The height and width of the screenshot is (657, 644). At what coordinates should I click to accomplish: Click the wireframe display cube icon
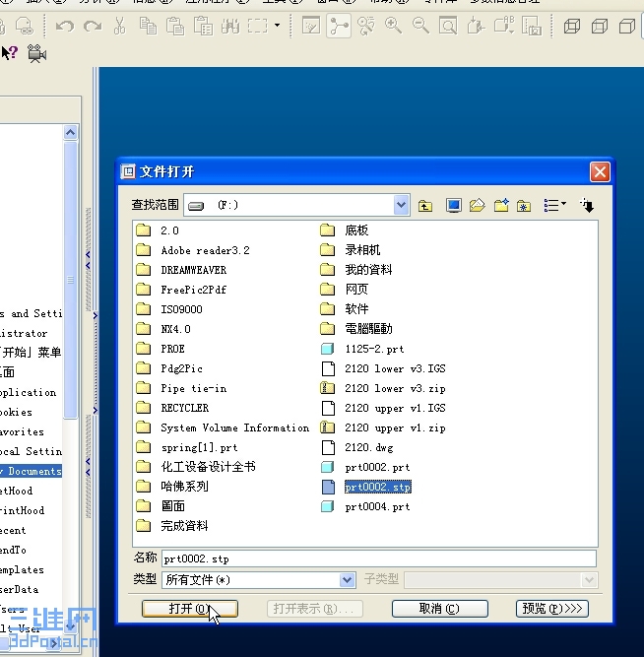pyautogui.click(x=572, y=27)
